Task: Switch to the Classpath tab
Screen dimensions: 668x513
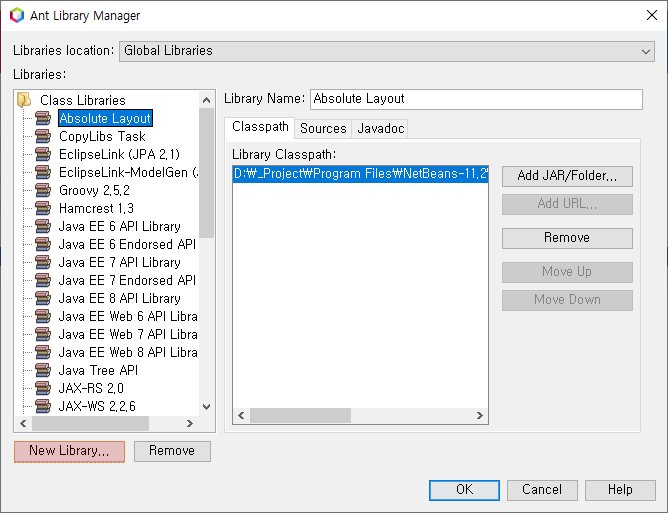Action: (260, 127)
